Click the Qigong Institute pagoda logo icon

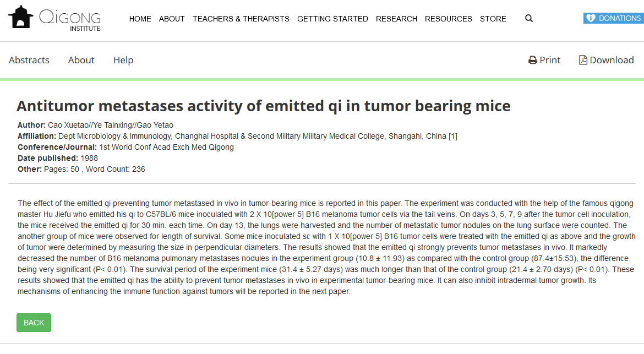[20, 18]
